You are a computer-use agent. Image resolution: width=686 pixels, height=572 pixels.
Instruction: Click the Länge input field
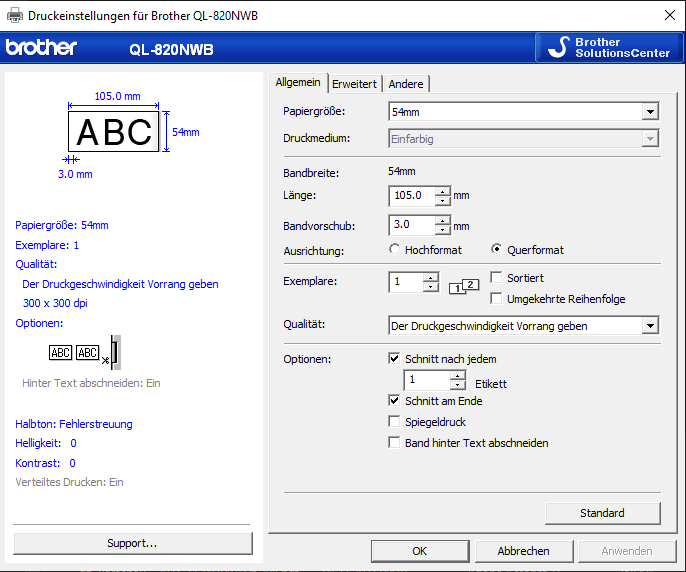(412, 195)
